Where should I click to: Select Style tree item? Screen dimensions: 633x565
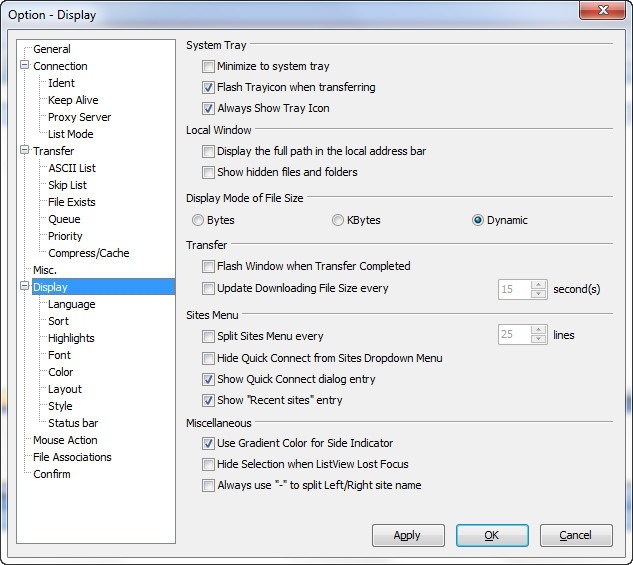(x=60, y=406)
